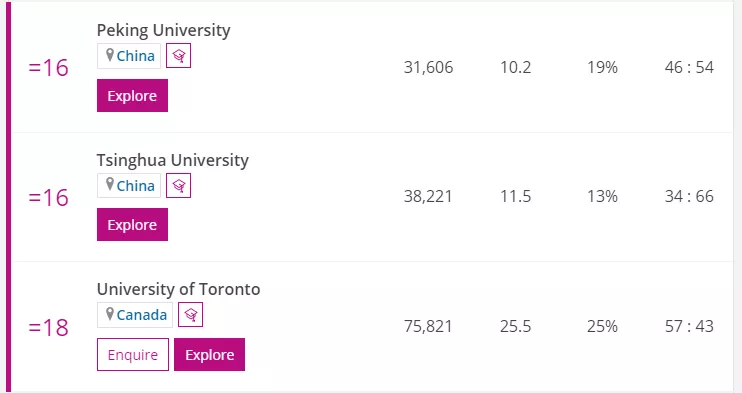Select the China country link under Peking University
742x393 pixels.
(x=136, y=56)
